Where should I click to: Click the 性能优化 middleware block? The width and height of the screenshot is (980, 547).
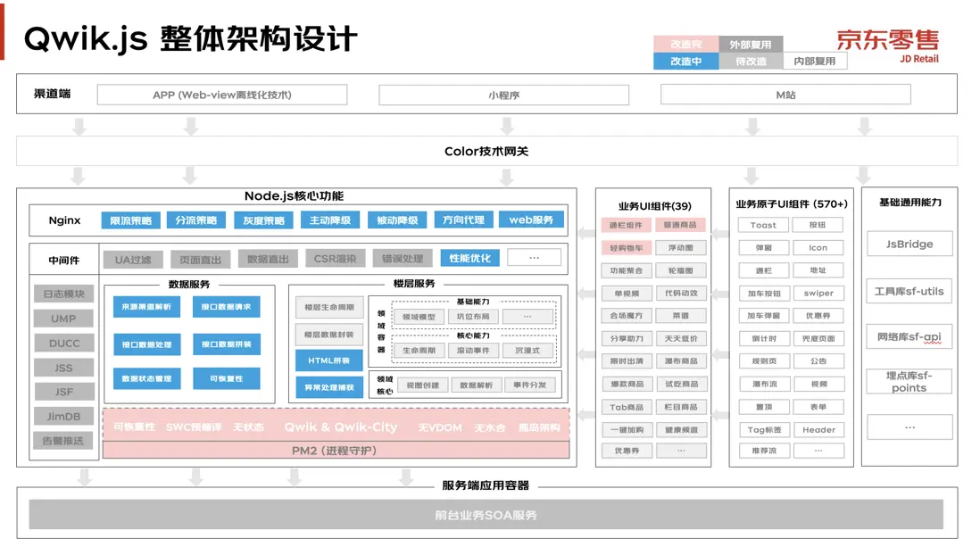tap(470, 258)
